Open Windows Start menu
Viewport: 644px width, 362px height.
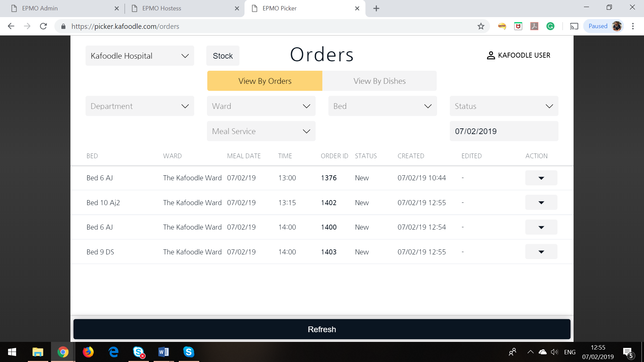click(x=12, y=352)
